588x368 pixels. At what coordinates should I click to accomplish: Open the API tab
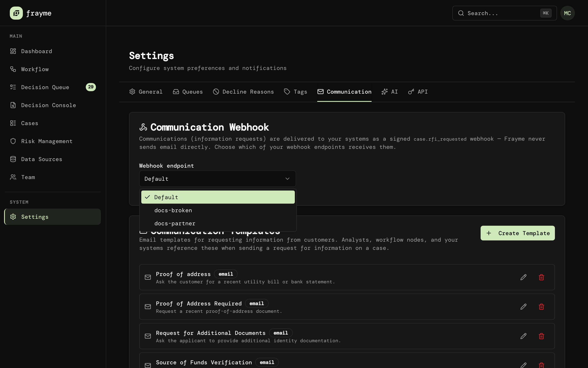(x=418, y=92)
